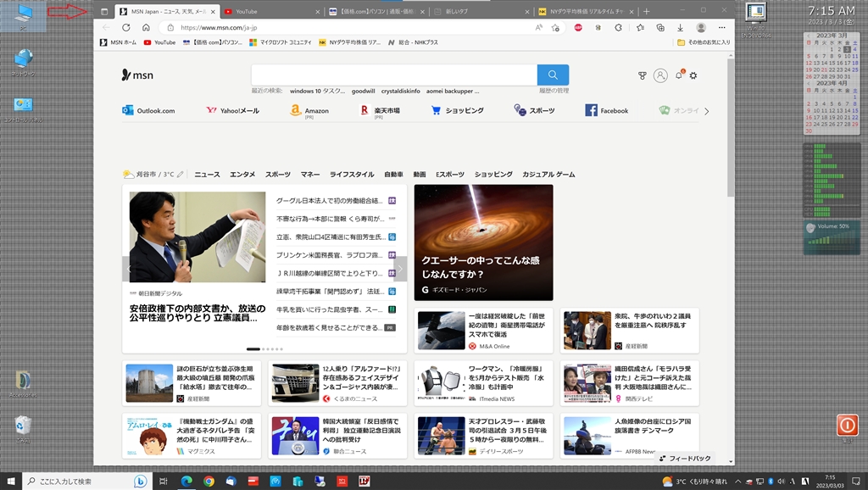Open the MSN rewards trophy icon
The image size is (868, 490).
pos(643,75)
